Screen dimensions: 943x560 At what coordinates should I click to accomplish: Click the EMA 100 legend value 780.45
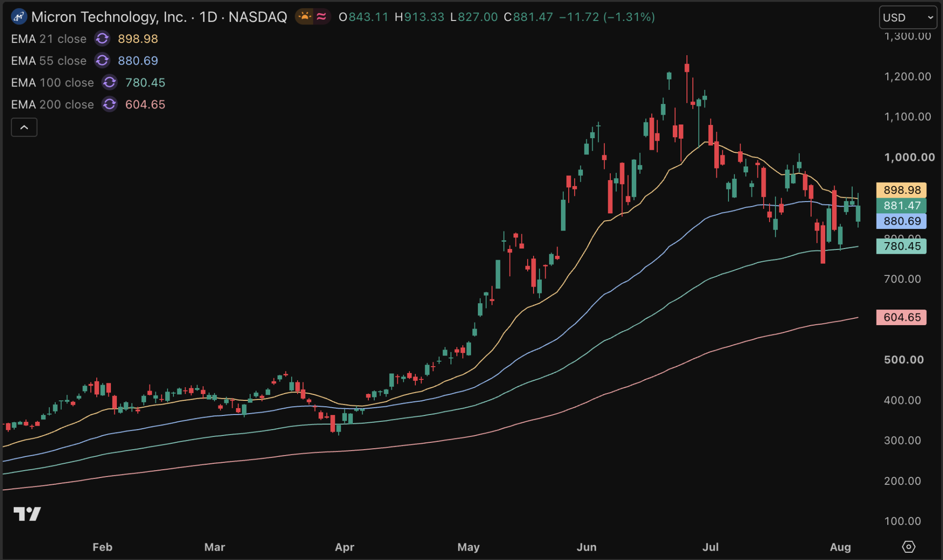(x=145, y=83)
